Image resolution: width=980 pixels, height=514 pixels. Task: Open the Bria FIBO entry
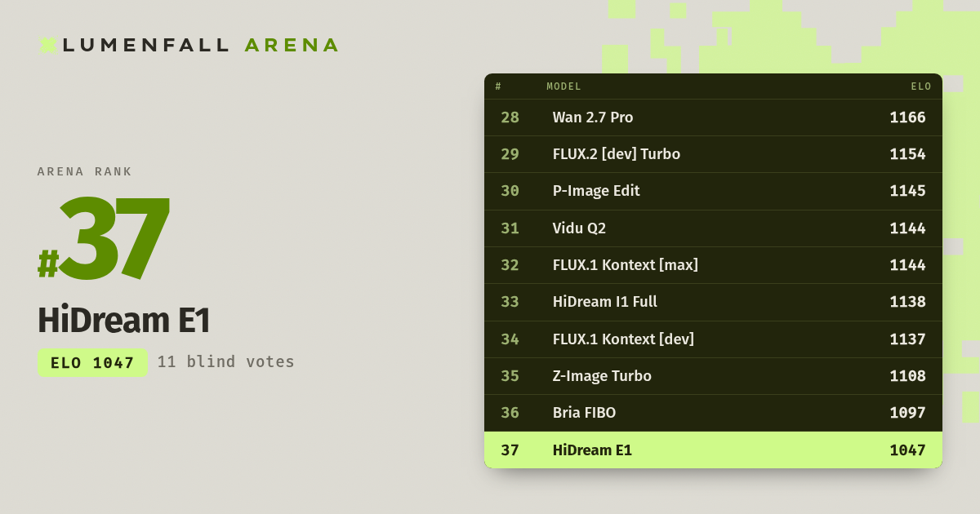[x=713, y=413]
